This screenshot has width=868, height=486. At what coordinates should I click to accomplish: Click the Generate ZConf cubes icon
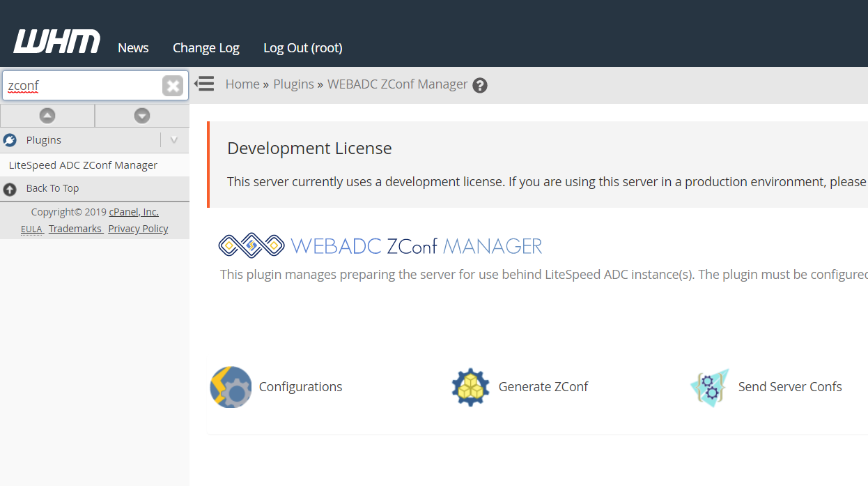tap(470, 387)
